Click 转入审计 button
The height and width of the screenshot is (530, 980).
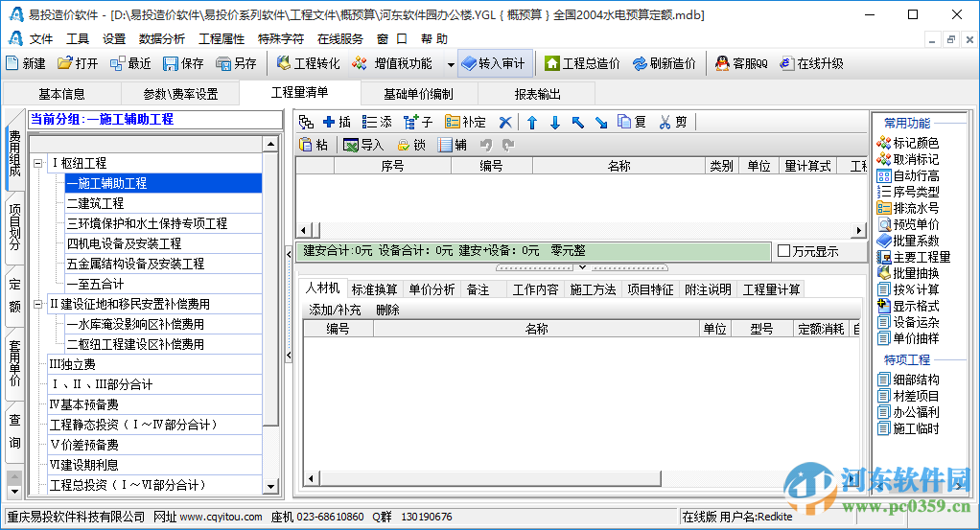[493, 63]
